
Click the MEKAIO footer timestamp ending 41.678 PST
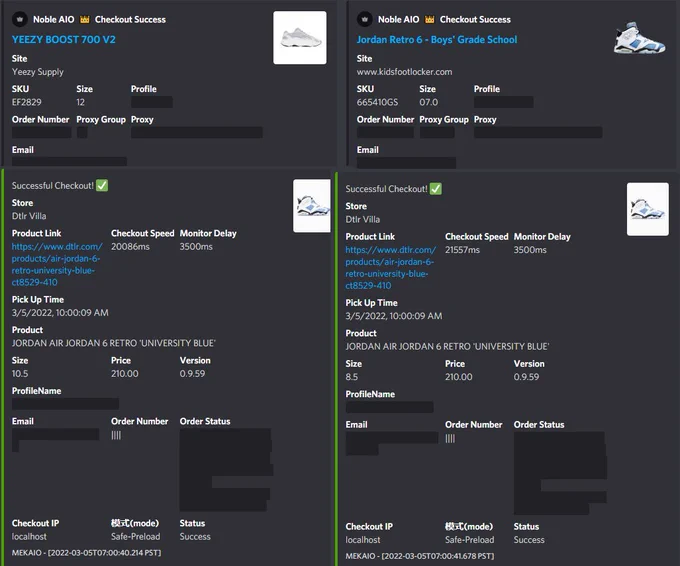(420, 556)
